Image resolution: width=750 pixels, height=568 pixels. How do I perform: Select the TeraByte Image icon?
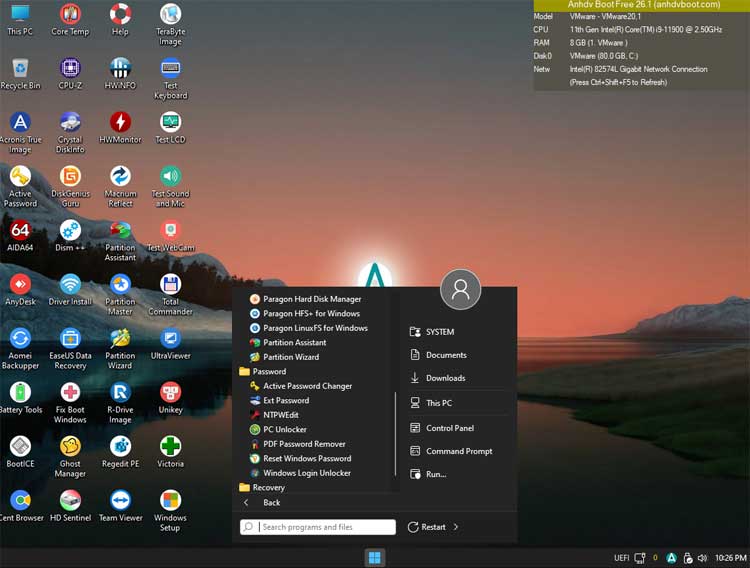tap(170, 25)
